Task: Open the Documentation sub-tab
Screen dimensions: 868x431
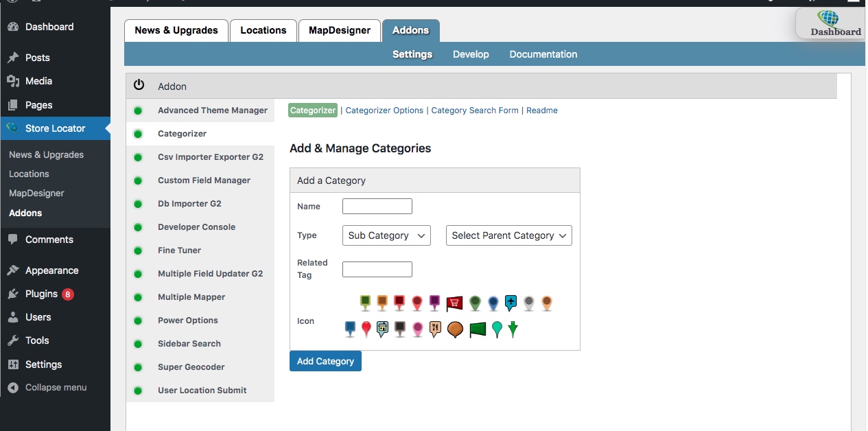Action: [543, 54]
